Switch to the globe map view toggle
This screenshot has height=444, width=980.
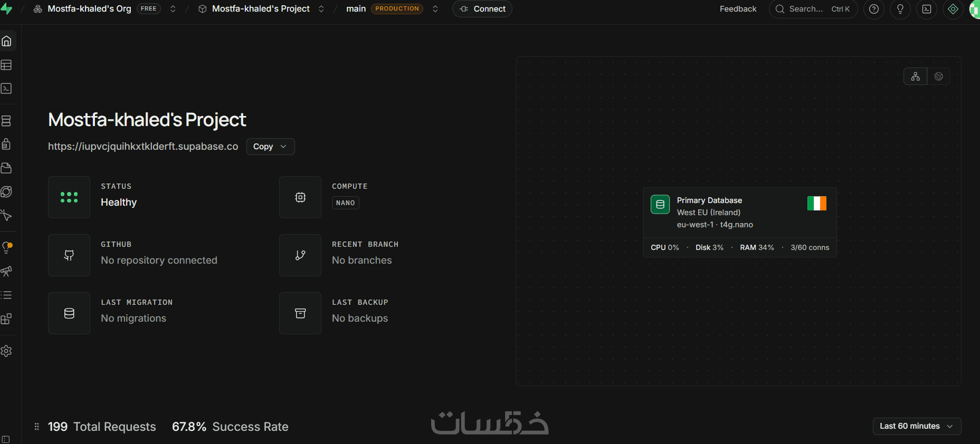pos(939,76)
